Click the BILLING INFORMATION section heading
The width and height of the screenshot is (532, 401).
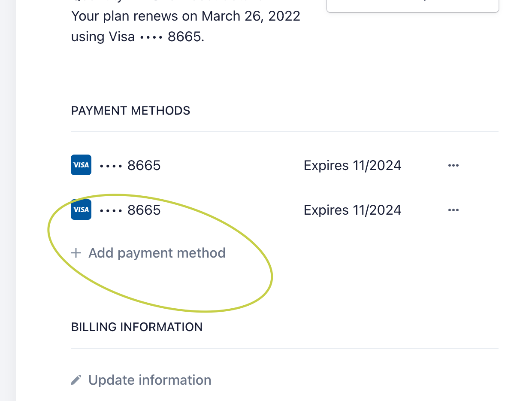[137, 327]
